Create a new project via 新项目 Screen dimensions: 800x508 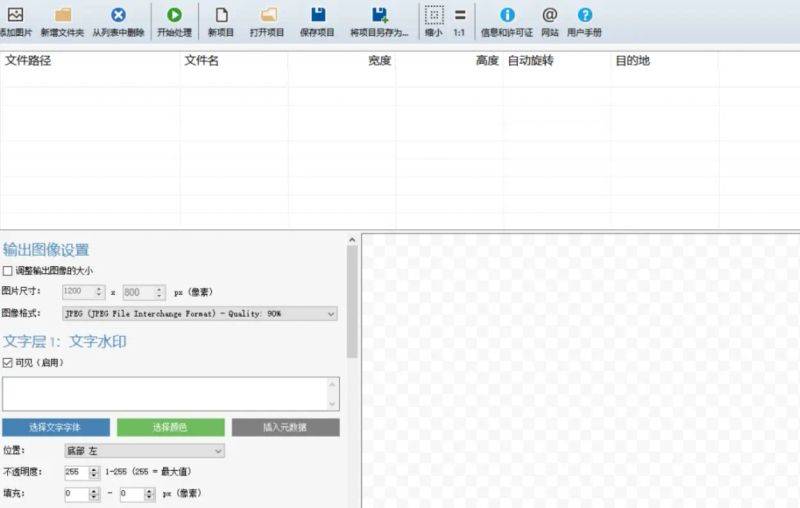click(x=221, y=16)
